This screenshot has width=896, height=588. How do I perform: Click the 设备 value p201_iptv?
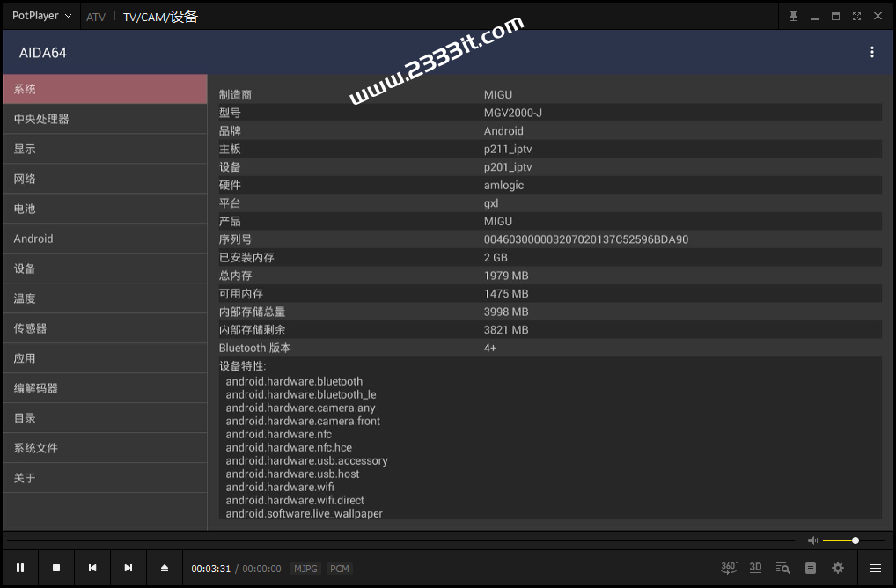coord(508,167)
